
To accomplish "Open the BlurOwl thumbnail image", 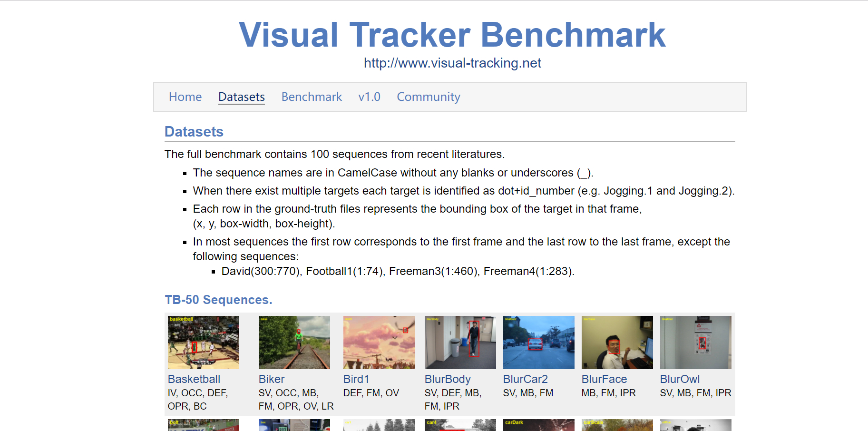I will [695, 343].
